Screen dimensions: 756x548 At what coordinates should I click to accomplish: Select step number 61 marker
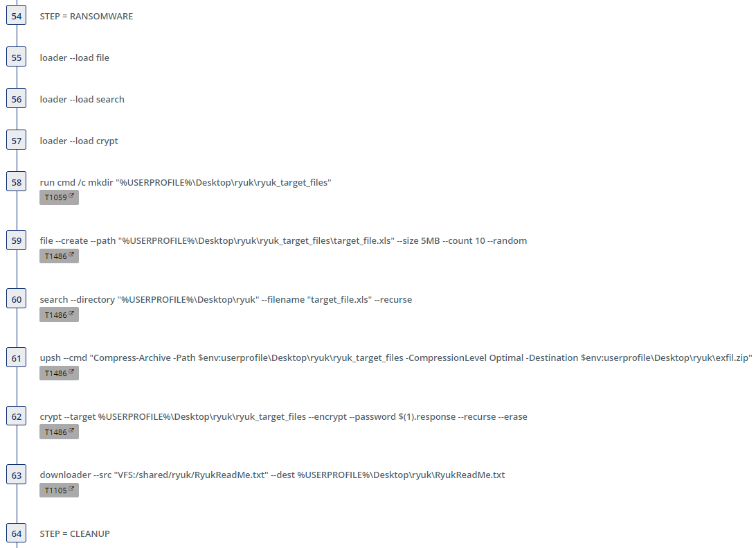click(x=17, y=358)
